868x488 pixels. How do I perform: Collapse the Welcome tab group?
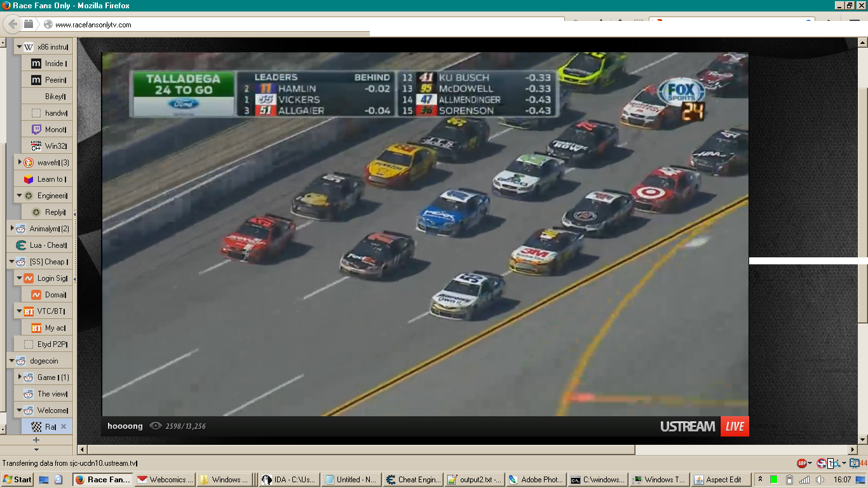point(19,410)
